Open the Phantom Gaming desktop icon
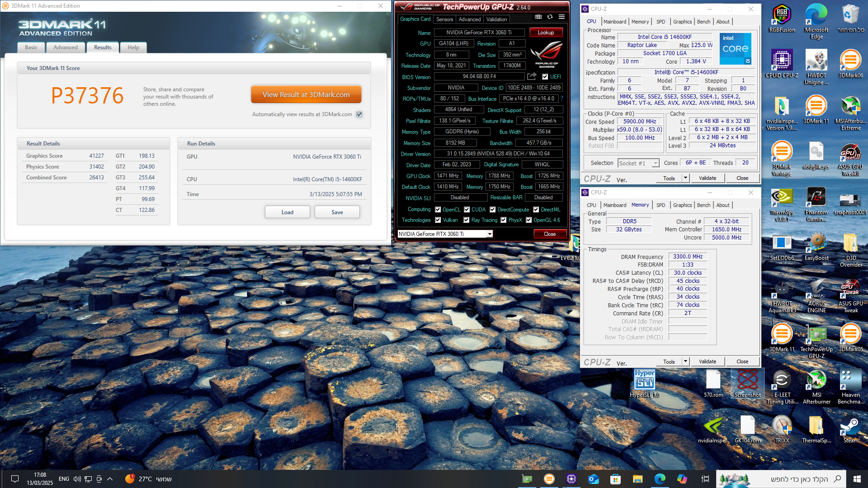This screenshot has width=868, height=488. pyautogui.click(x=816, y=204)
